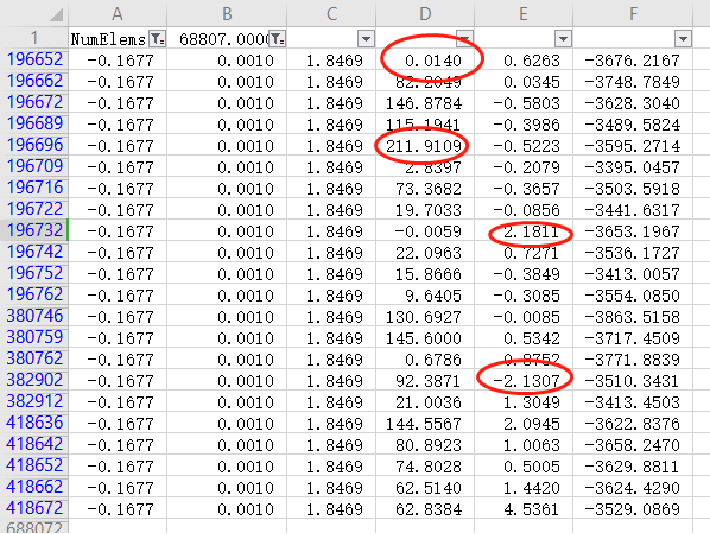Select row header 196732

pos(34,231)
